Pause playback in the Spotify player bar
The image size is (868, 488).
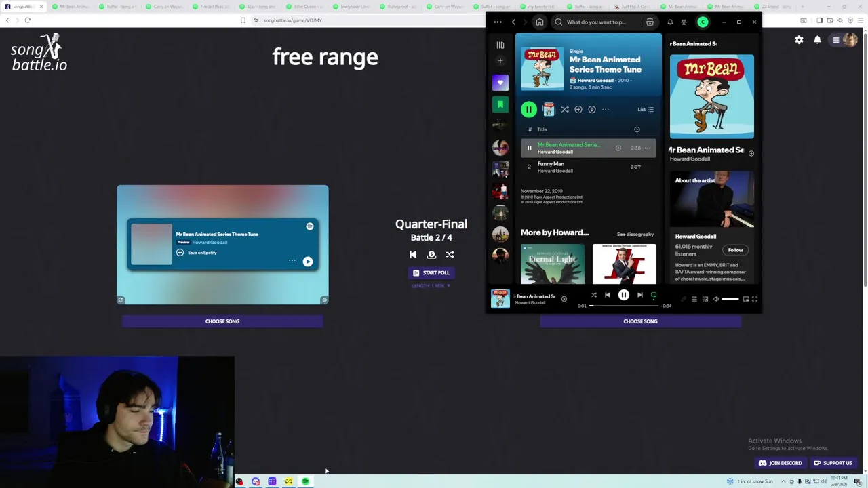pyautogui.click(x=624, y=295)
